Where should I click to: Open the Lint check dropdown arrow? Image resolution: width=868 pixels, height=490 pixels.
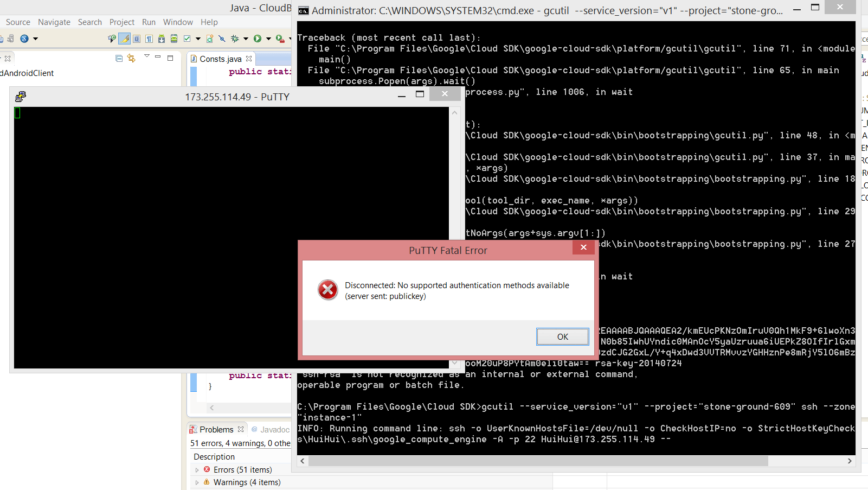pyautogui.click(x=198, y=39)
